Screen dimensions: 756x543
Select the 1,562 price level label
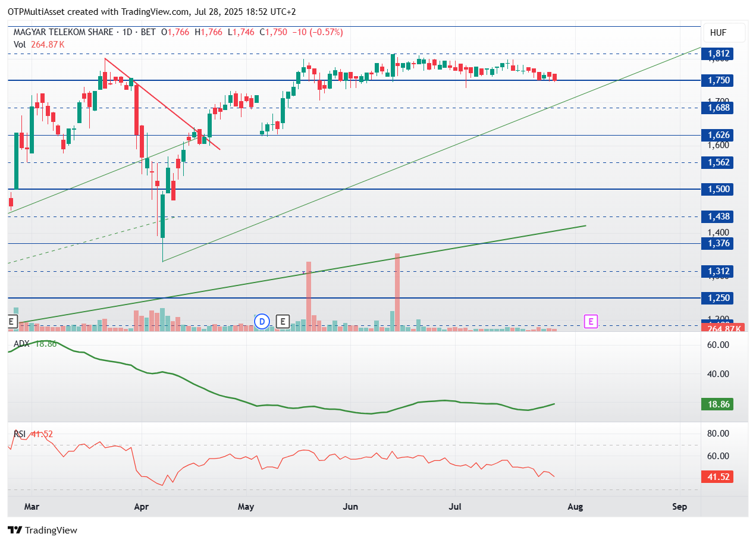click(x=719, y=162)
